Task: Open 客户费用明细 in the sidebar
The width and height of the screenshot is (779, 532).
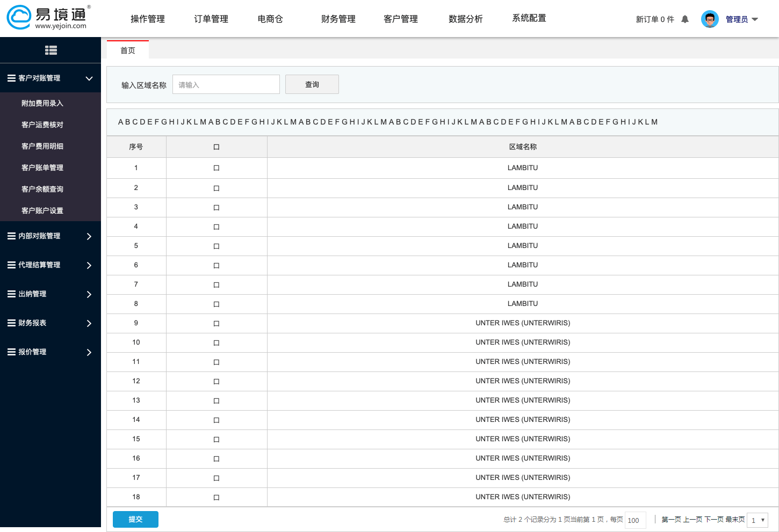Action: (x=42, y=146)
